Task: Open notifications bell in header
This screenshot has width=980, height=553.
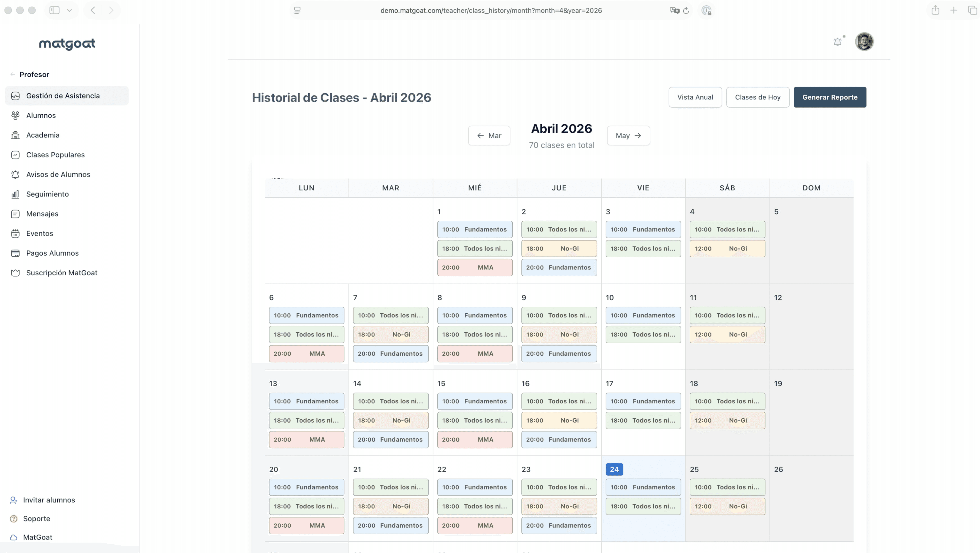Action: coord(837,42)
